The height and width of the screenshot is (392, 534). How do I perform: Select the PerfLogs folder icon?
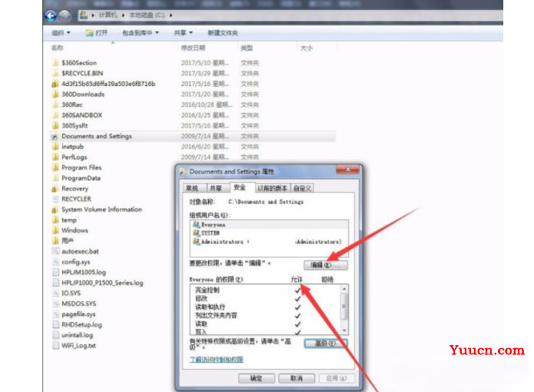pos(55,157)
